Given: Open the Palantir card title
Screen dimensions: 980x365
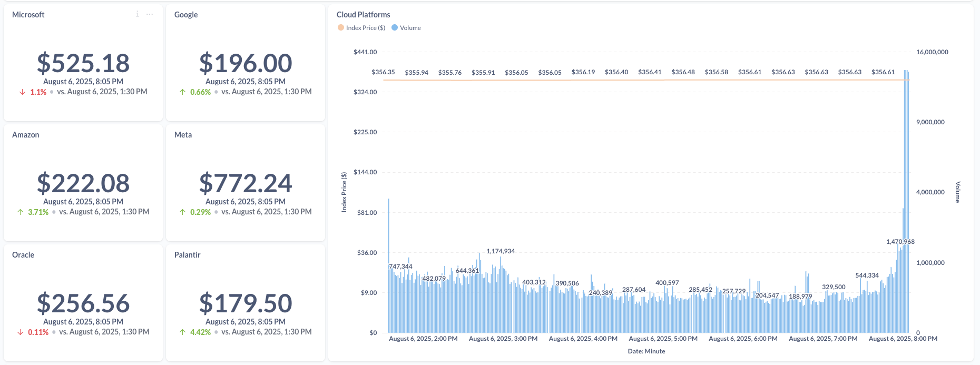Looking at the screenshot, I should (188, 255).
